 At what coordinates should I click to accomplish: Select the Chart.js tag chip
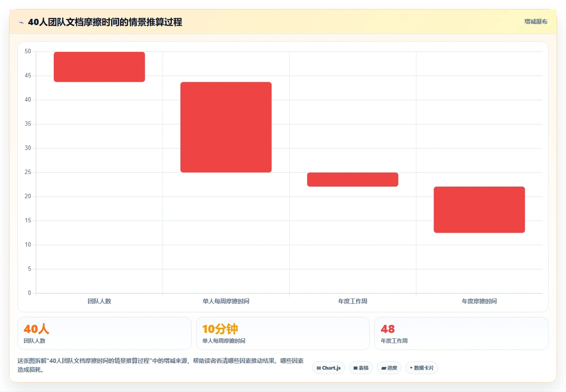click(x=329, y=368)
